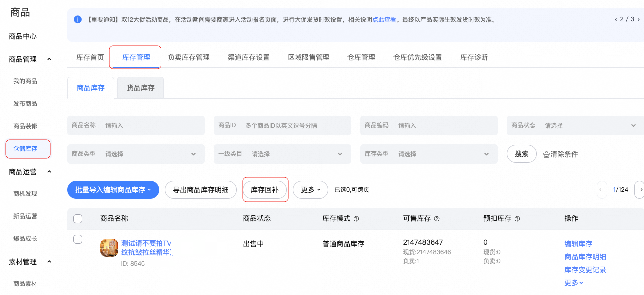Open the 一级类目 dropdown
Screen dimensions: 644x295
point(283,154)
